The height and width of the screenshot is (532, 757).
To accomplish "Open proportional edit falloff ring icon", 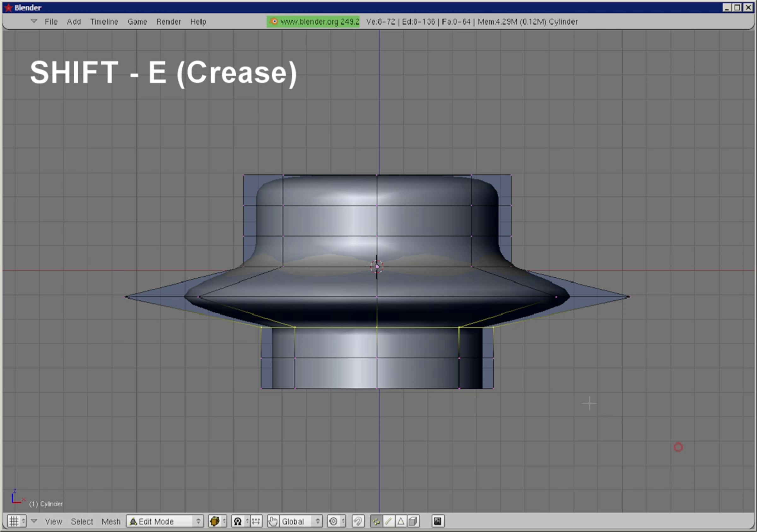I will [333, 522].
